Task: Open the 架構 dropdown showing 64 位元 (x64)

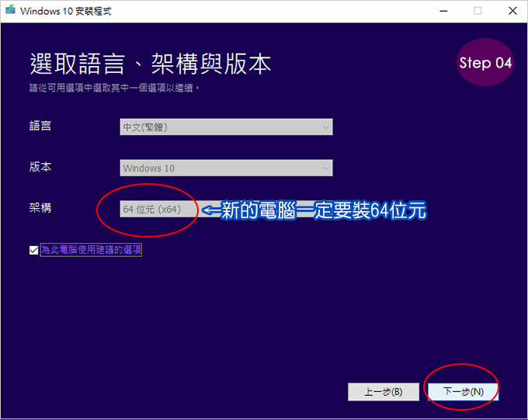Action: (226, 209)
